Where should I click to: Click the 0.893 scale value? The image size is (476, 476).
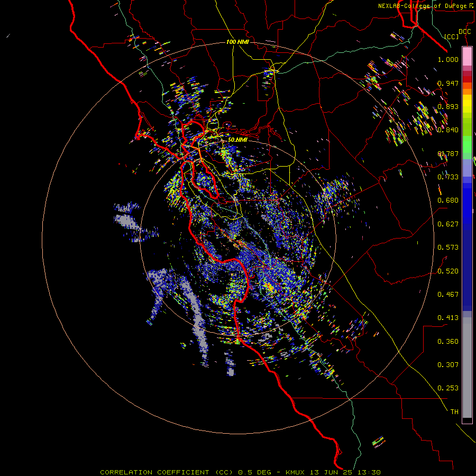point(448,106)
